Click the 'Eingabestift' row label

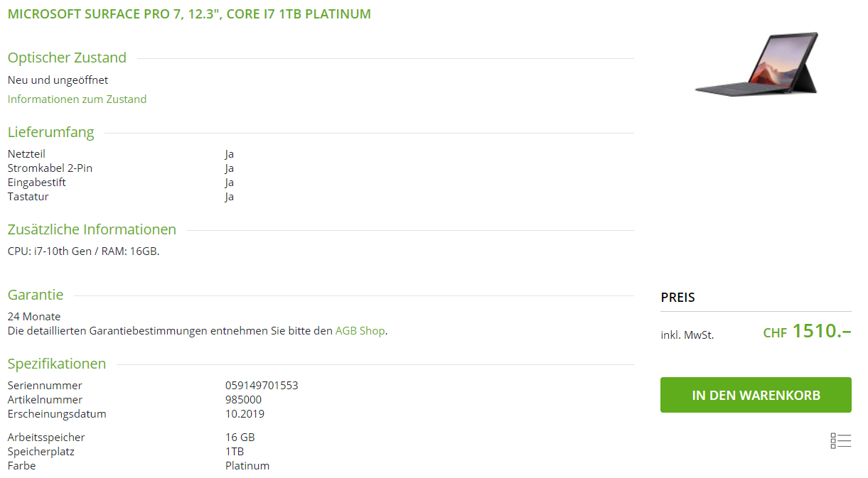point(37,183)
